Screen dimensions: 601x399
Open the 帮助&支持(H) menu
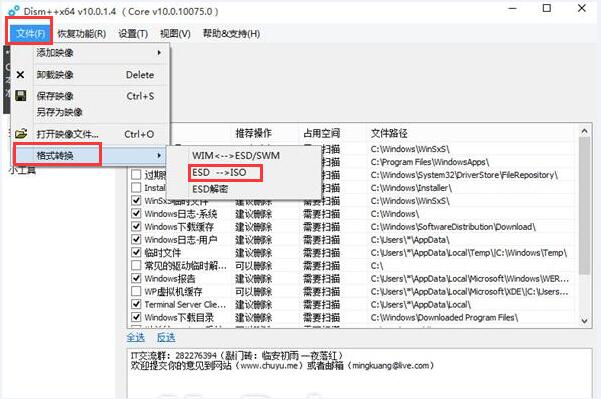[231, 34]
